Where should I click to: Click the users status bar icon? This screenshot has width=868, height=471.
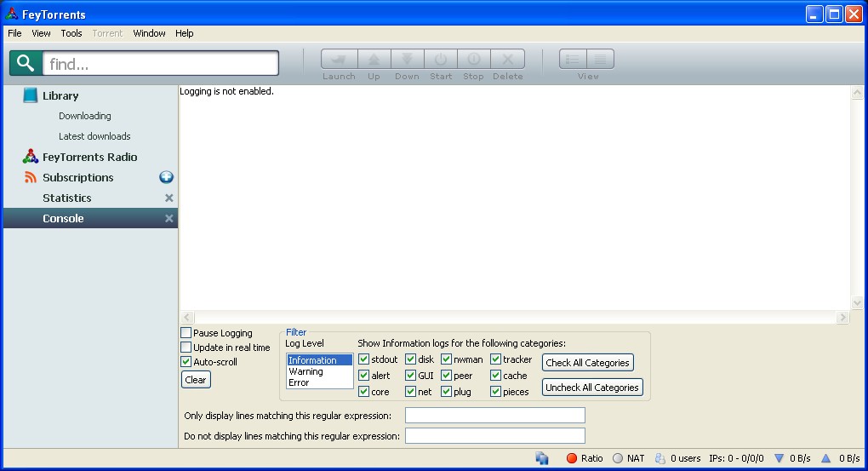point(660,458)
